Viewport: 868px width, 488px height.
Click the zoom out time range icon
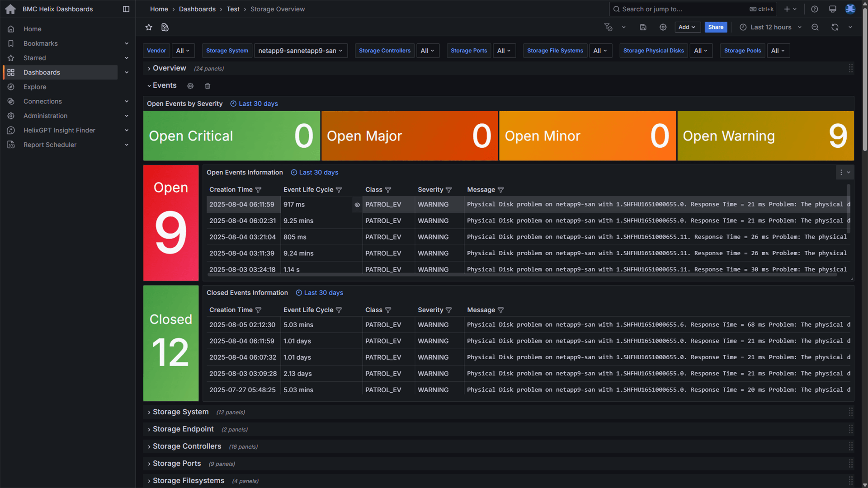(815, 28)
